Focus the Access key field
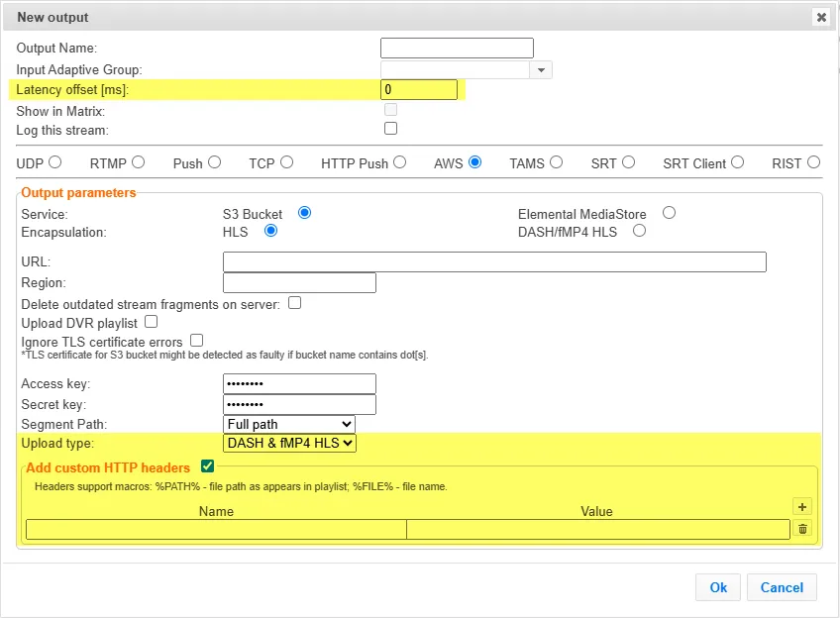Screen dimensions: 840x618 click(x=299, y=384)
